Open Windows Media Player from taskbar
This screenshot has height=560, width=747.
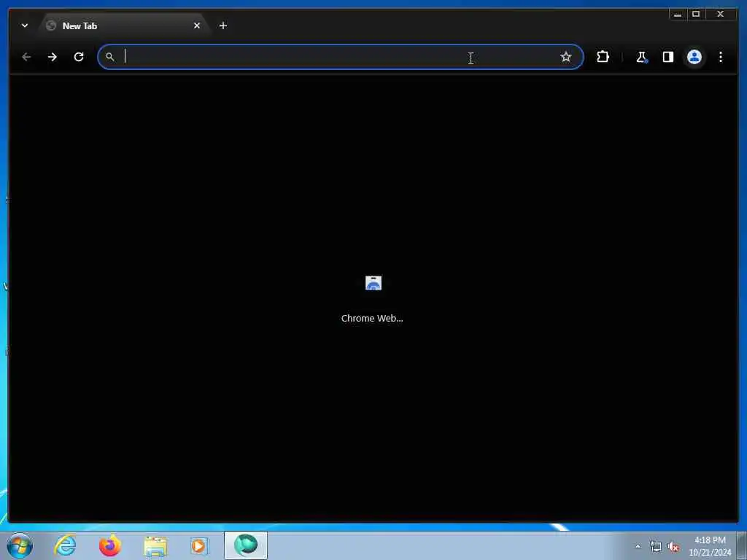[x=200, y=545]
